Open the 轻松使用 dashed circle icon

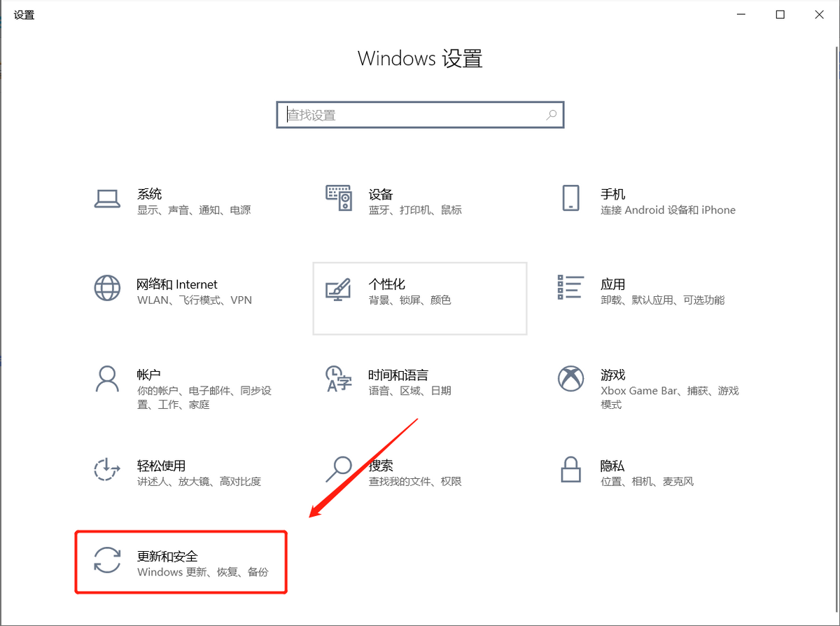click(107, 469)
